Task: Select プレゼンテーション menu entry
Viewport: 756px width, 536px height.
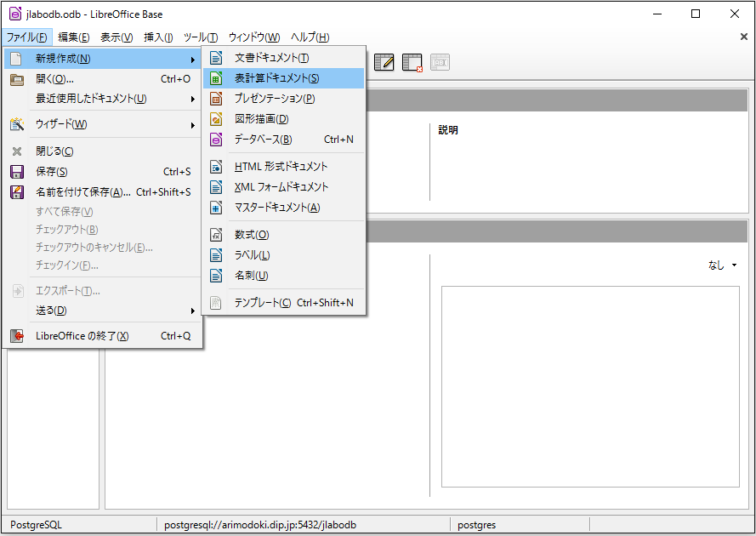Action: (x=283, y=99)
